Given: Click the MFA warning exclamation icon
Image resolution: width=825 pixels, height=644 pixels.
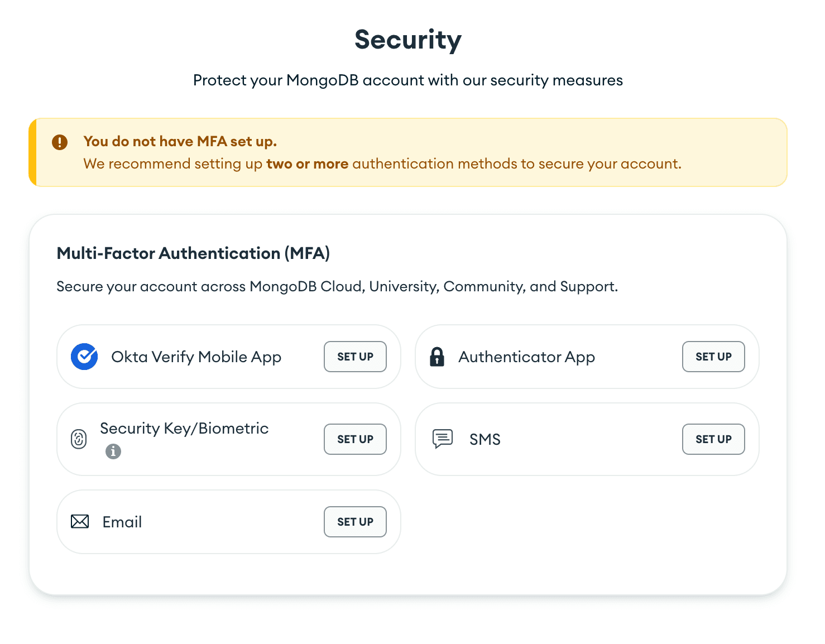Looking at the screenshot, I should (x=60, y=142).
